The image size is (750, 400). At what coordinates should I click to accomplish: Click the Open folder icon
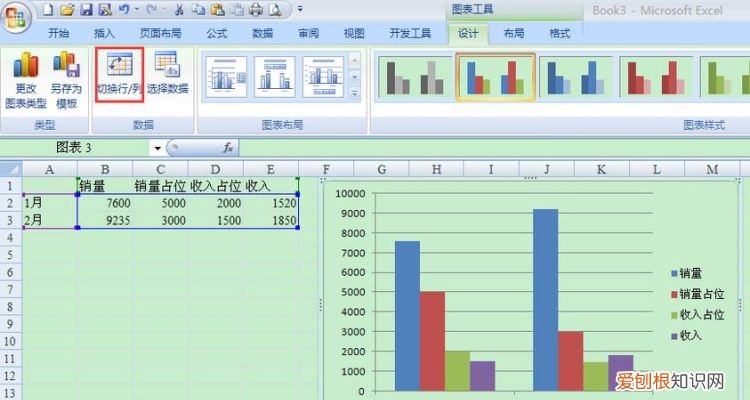click(66, 10)
